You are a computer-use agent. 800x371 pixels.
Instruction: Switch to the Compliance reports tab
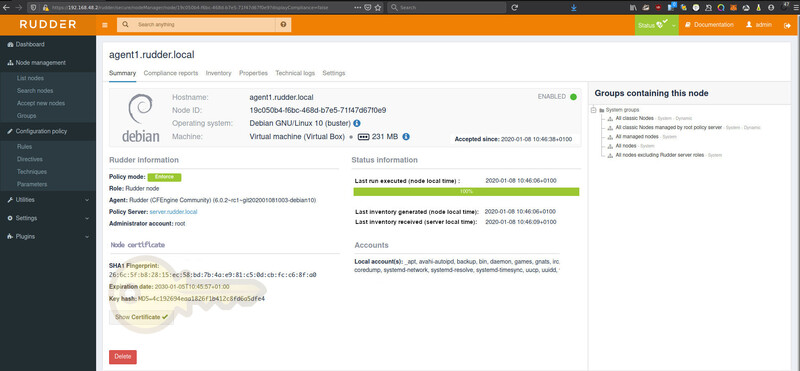pyautogui.click(x=170, y=73)
